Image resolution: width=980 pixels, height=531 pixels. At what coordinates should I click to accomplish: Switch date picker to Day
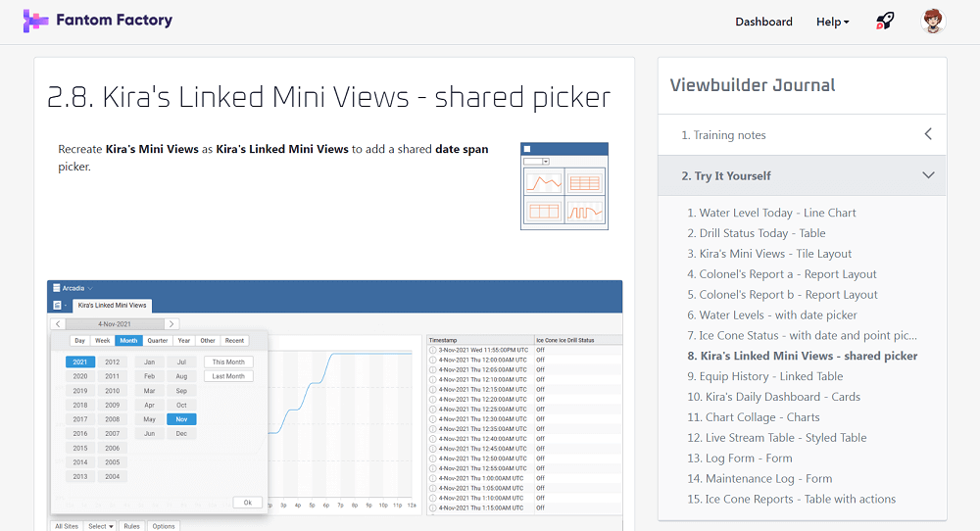pyautogui.click(x=80, y=341)
